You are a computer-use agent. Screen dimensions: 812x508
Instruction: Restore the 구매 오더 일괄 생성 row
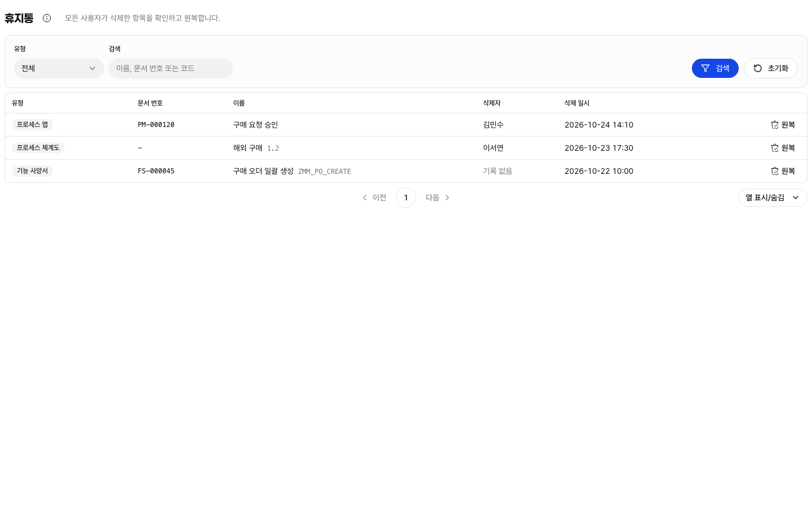[x=783, y=171]
